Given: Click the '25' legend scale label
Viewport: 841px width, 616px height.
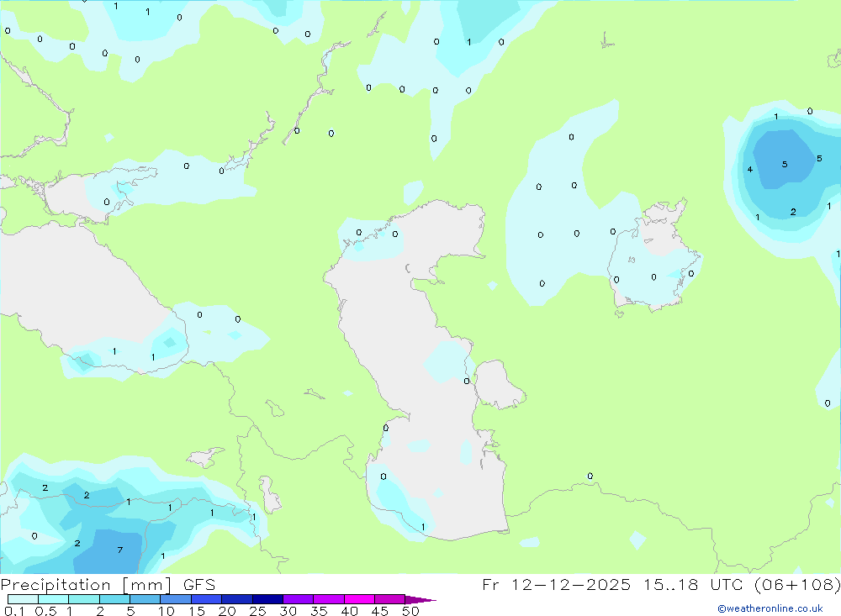Looking at the screenshot, I should 258,611.
